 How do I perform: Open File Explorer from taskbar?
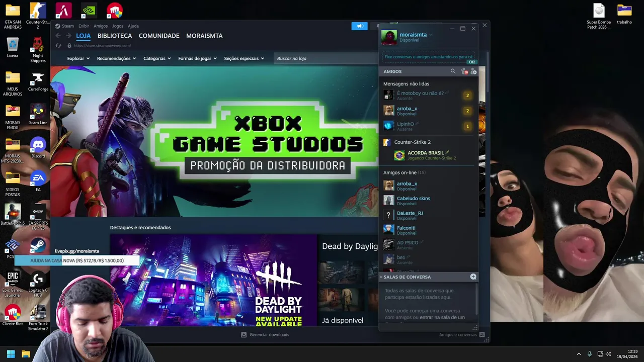(x=26, y=354)
